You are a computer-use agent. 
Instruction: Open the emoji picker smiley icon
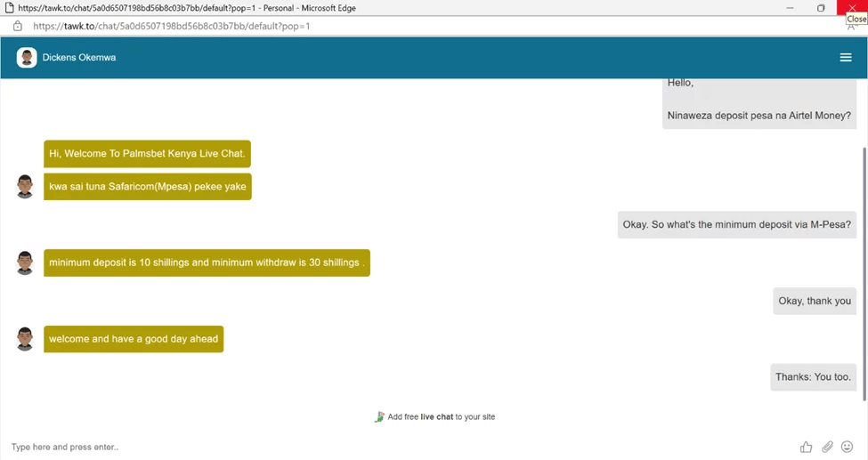click(847, 446)
